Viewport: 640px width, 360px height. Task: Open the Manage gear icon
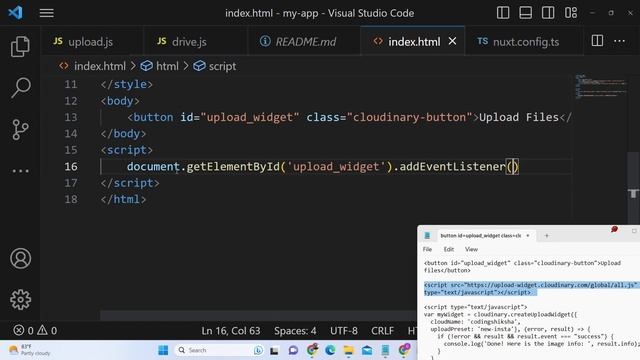point(20,300)
